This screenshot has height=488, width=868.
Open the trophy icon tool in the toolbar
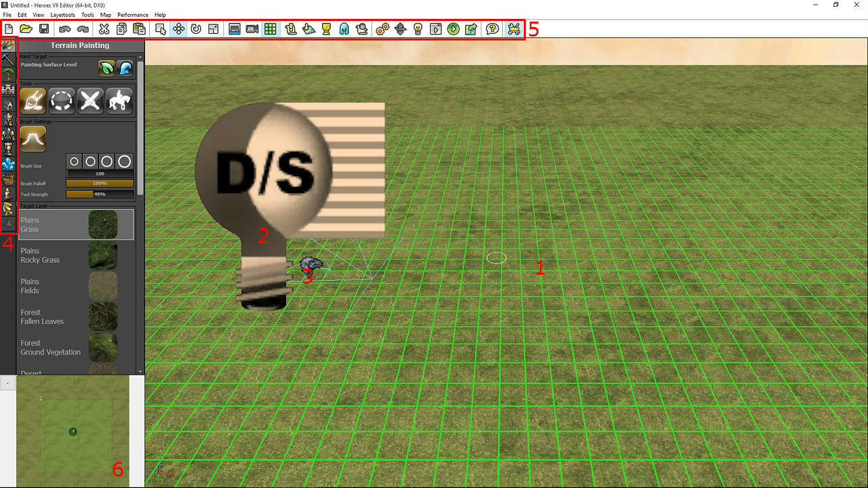(x=326, y=29)
